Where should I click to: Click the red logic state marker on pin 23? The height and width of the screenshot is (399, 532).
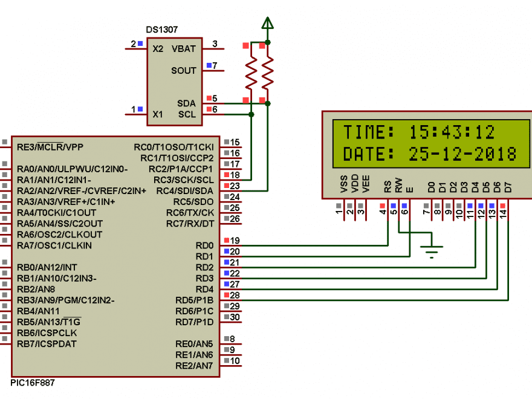227,186
